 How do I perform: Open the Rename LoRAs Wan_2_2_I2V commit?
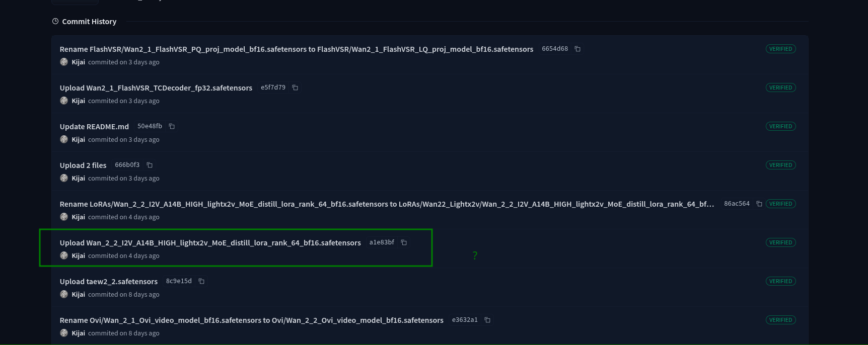coord(387,204)
